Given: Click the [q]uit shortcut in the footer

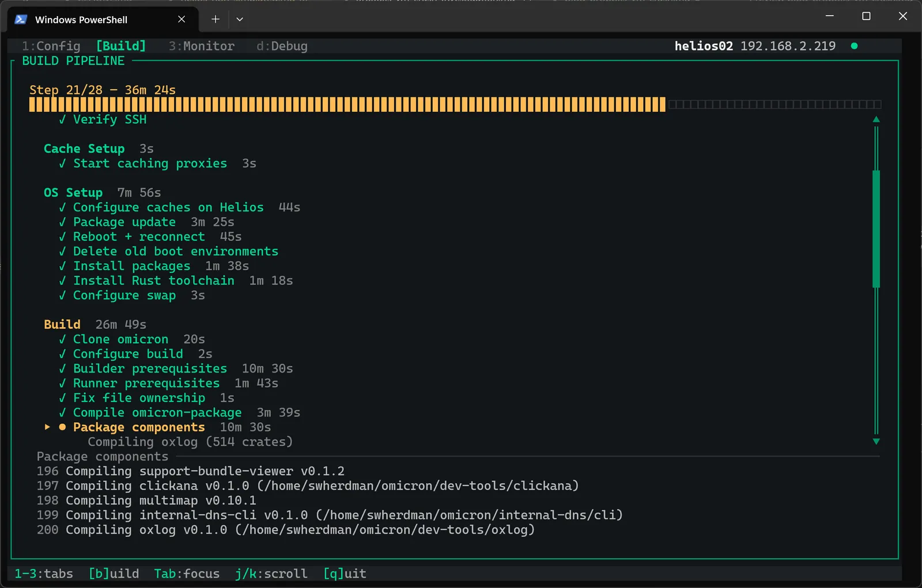Looking at the screenshot, I should coord(345,574).
